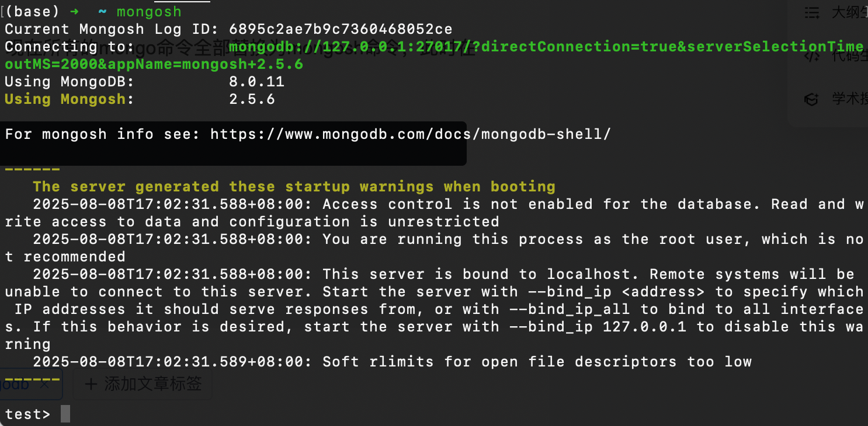Click the academic search graduation cap icon
868x426 pixels.
[811, 99]
